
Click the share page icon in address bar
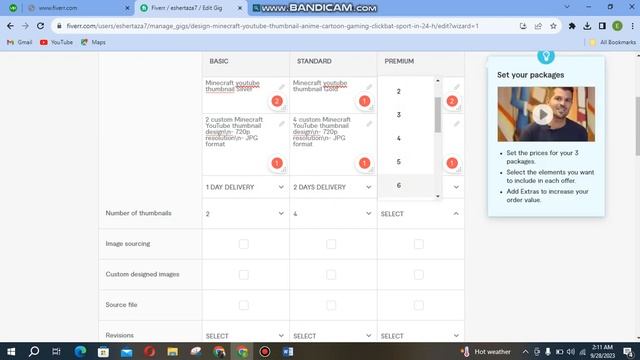(538, 26)
